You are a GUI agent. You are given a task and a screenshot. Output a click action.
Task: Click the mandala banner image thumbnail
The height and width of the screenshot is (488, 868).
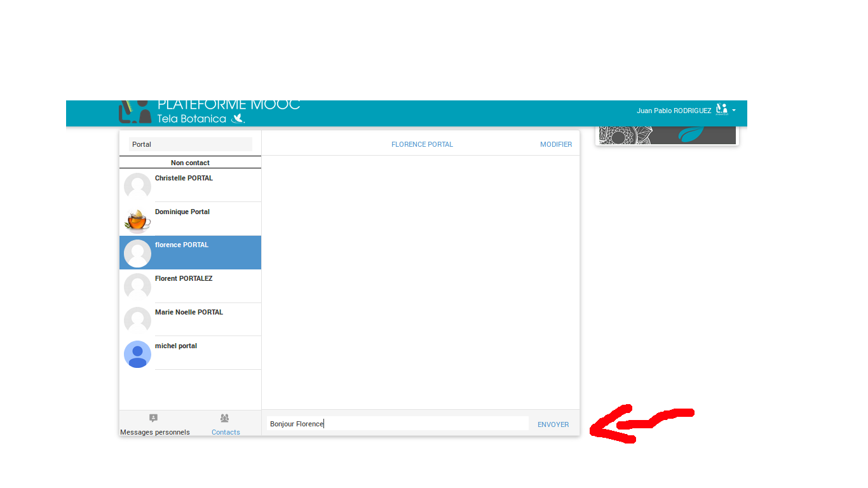click(x=667, y=135)
